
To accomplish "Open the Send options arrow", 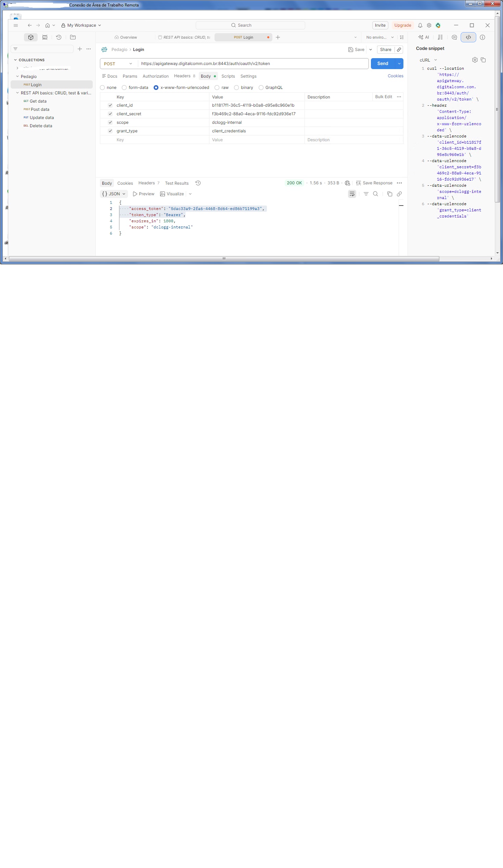I will (399, 64).
